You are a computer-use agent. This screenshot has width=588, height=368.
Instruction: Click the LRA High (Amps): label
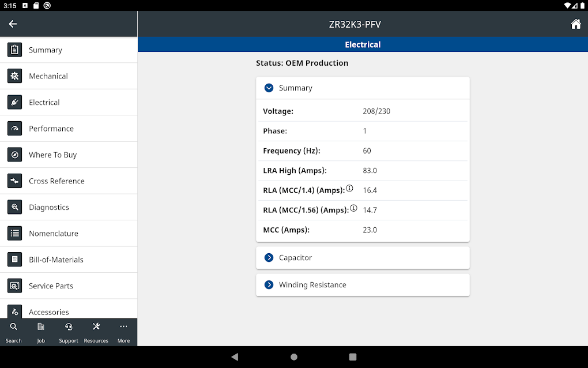coord(295,171)
